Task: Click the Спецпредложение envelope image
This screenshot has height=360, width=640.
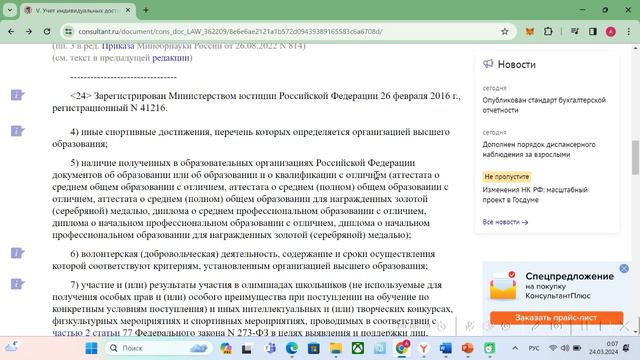Action: pos(503,286)
